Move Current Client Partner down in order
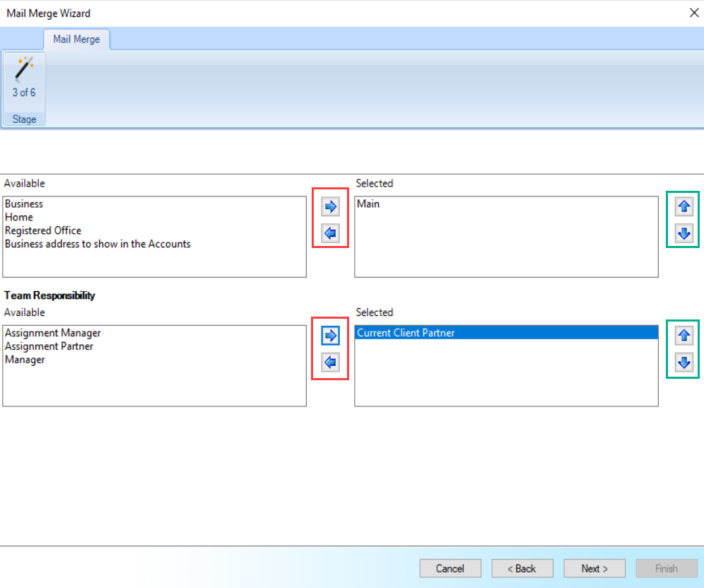 pyautogui.click(x=684, y=363)
